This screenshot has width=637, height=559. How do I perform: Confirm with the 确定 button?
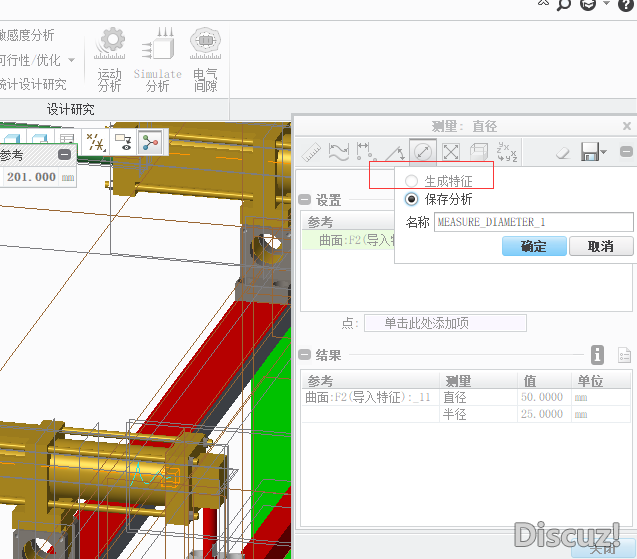point(534,246)
